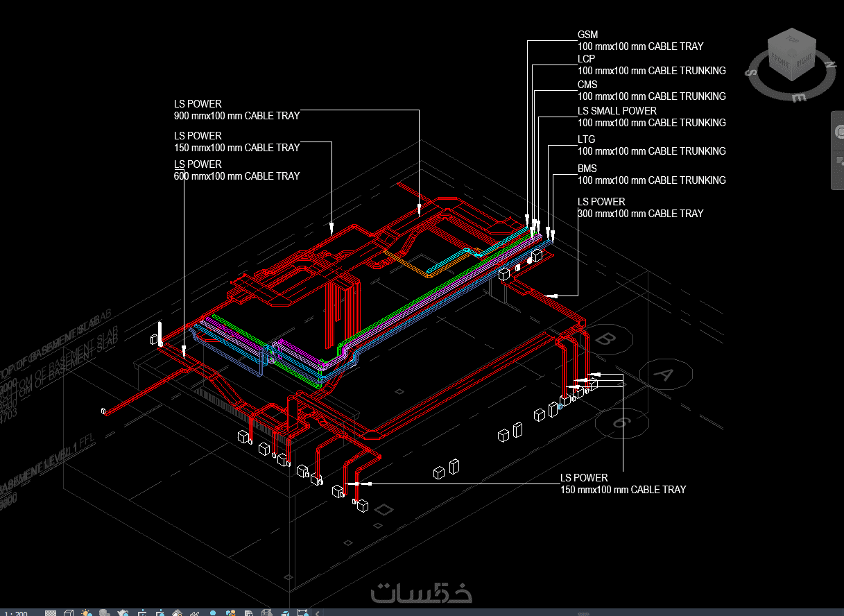Toggle the Show Crop Region icon
Screen dimensions: 844x616
click(160, 613)
